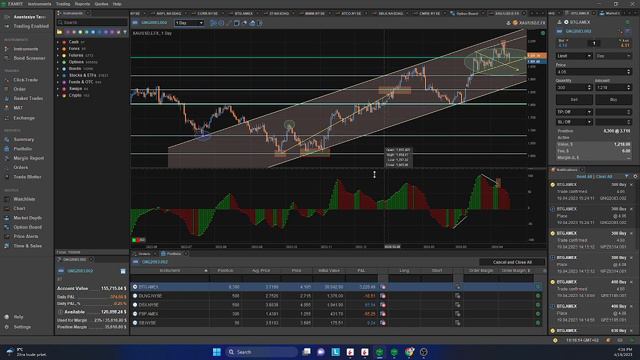This screenshot has width=640, height=360.
Task: Toggle the light blue instrument-type filter dot
Action: coord(93,32)
